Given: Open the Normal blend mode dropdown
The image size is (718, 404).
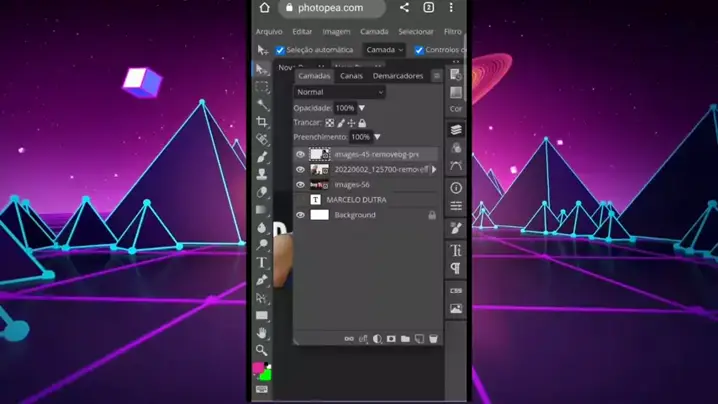Looking at the screenshot, I should (x=338, y=92).
